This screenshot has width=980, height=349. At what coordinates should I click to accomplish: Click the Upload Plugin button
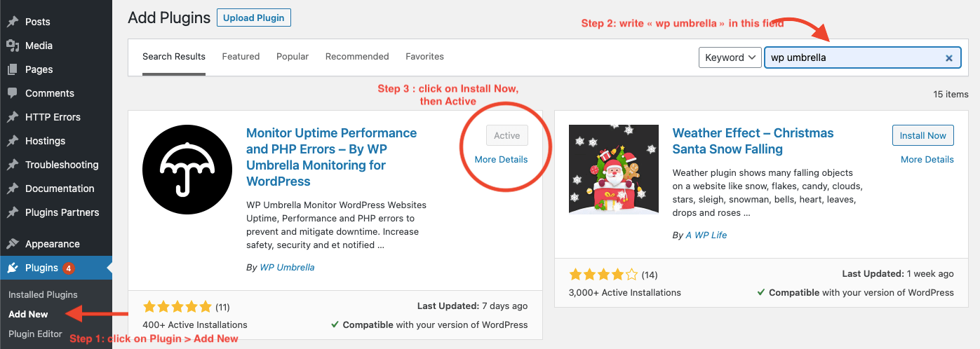[254, 18]
